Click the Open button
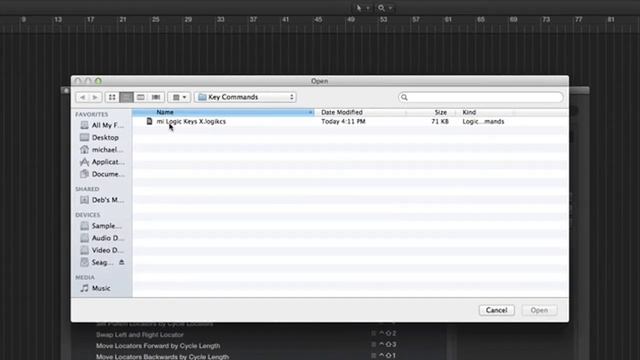Viewport: 640px width, 360px height. [539, 310]
